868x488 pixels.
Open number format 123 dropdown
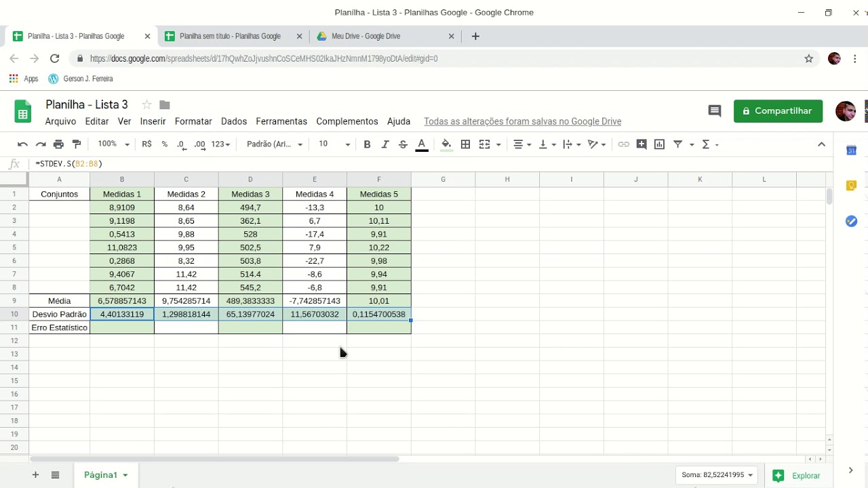[220, 144]
